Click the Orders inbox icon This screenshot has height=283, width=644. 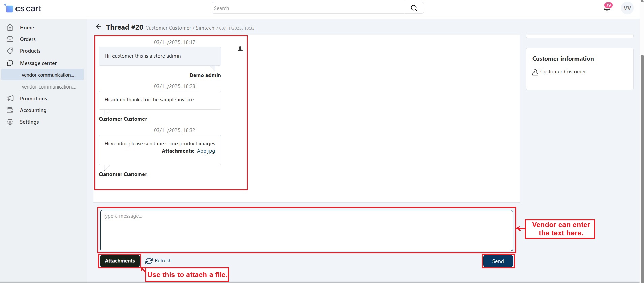click(x=10, y=39)
